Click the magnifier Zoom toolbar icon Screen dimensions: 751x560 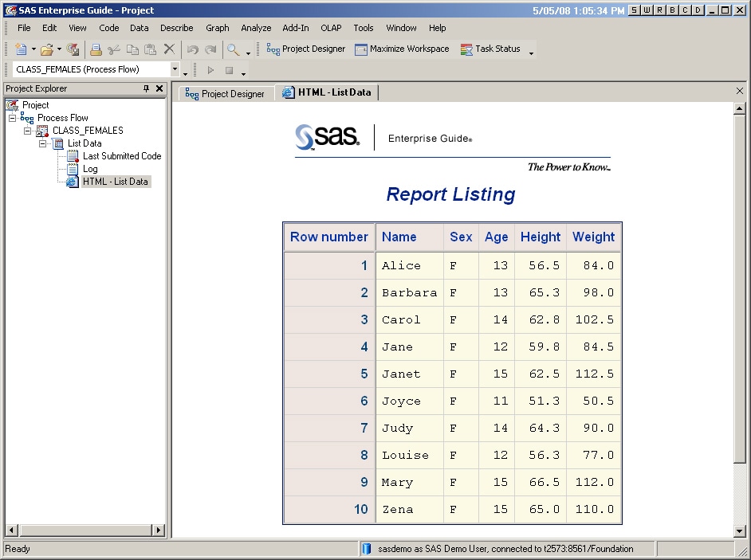click(x=234, y=49)
